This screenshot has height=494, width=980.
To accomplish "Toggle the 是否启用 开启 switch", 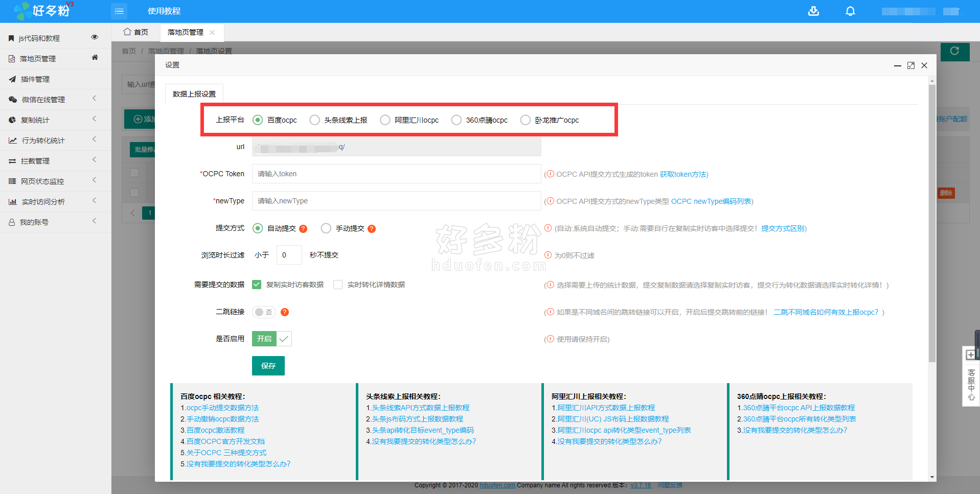I will [271, 339].
